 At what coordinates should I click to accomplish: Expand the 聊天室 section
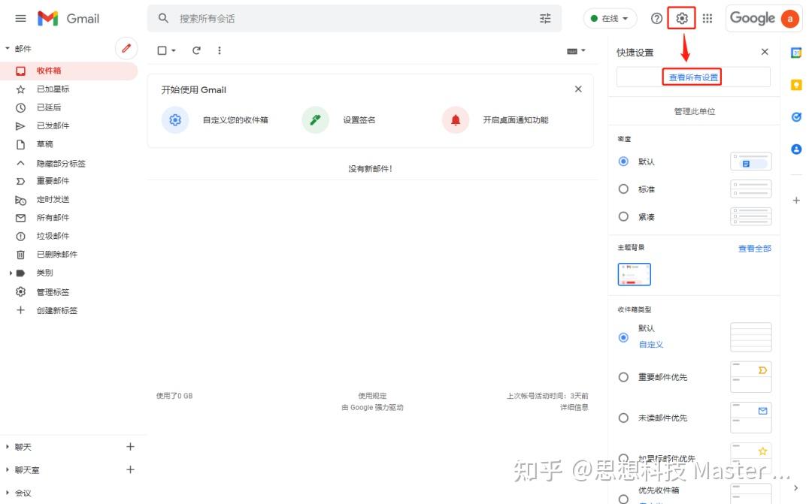[8, 470]
